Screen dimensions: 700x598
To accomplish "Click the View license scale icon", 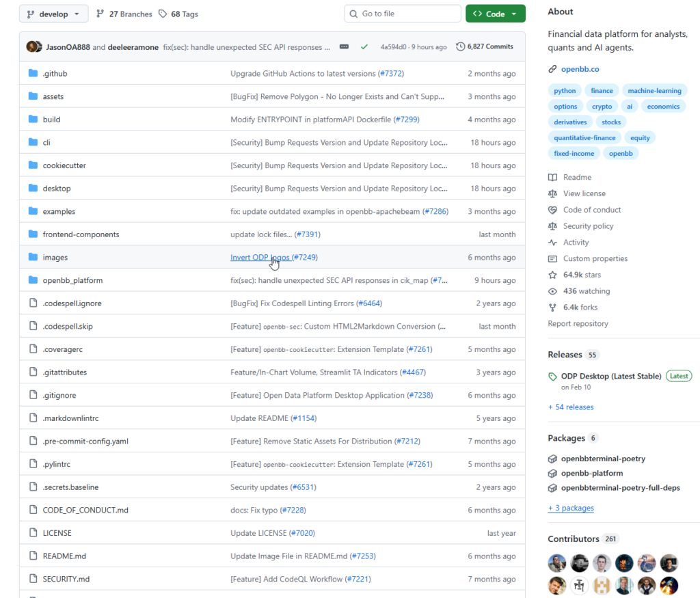I will (552, 194).
